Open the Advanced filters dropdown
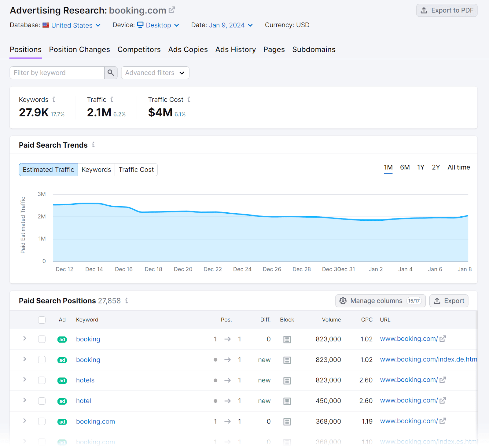This screenshot has width=489, height=448. (155, 73)
